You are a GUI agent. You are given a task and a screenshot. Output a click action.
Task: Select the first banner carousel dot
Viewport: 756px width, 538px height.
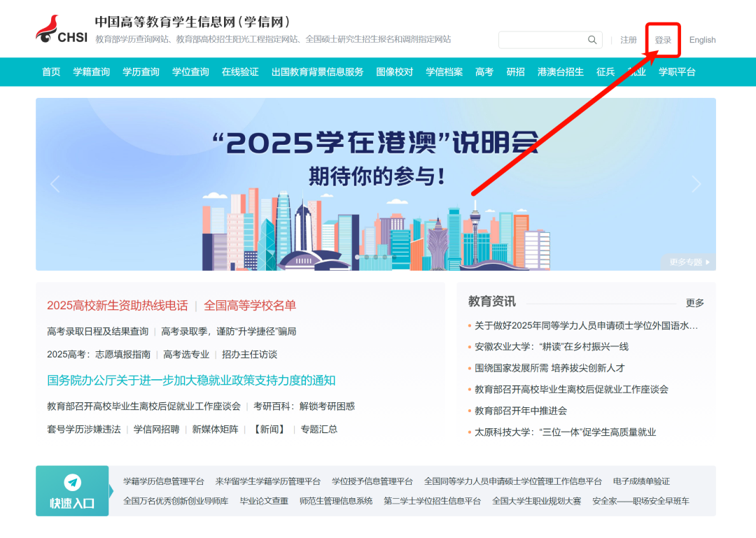pyautogui.click(x=358, y=257)
